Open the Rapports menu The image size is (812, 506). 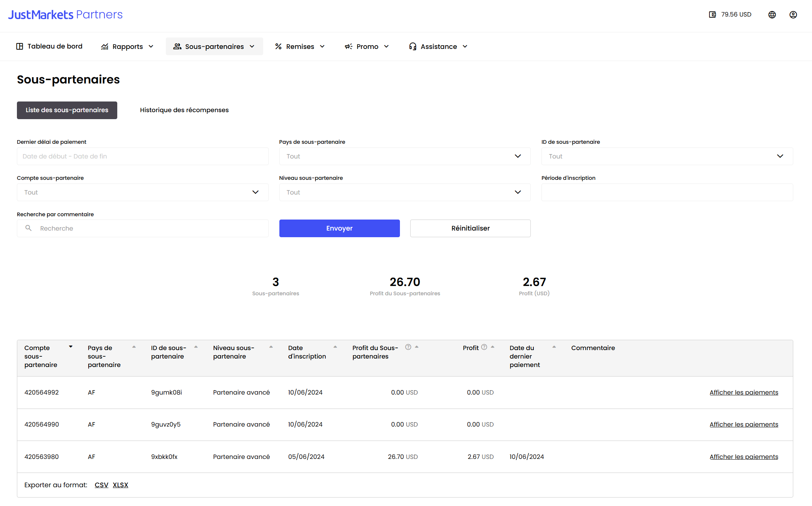[127, 47]
